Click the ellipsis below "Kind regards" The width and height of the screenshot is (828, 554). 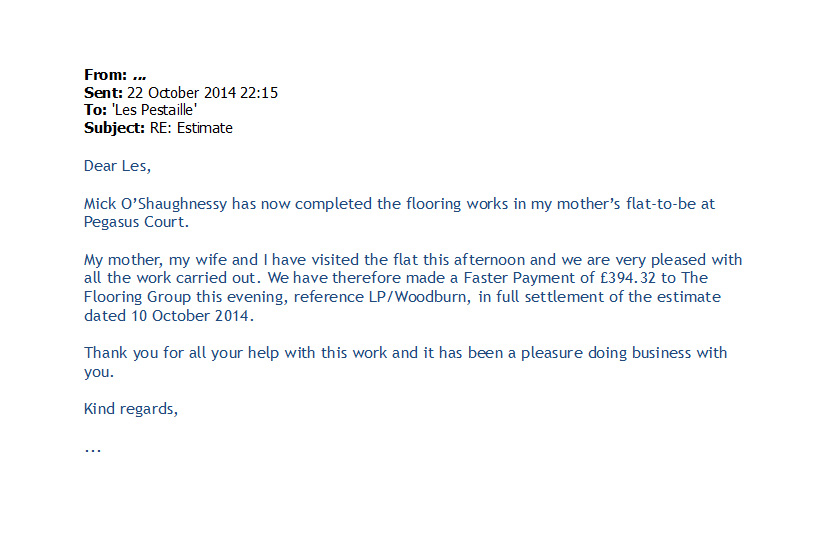pyautogui.click(x=93, y=449)
